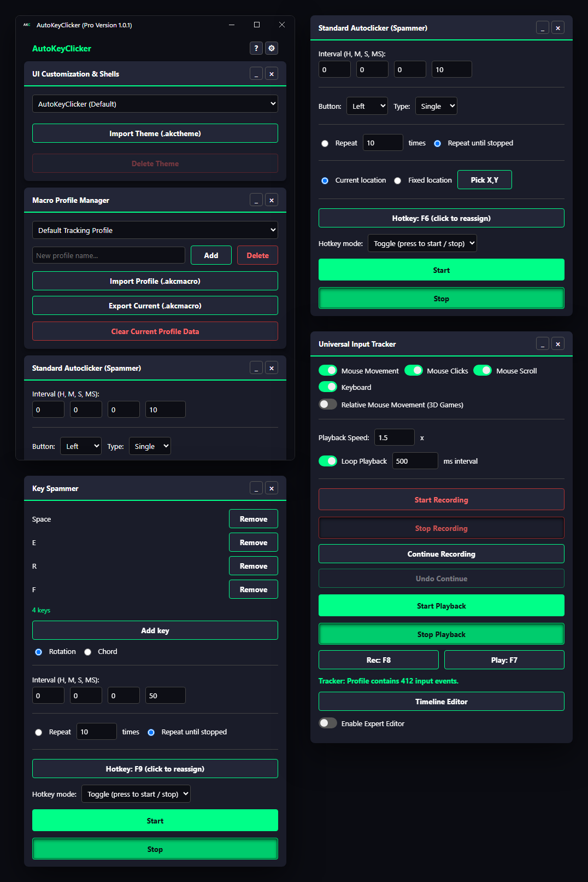Click Pick X,Y button
The width and height of the screenshot is (588, 882).
point(485,180)
